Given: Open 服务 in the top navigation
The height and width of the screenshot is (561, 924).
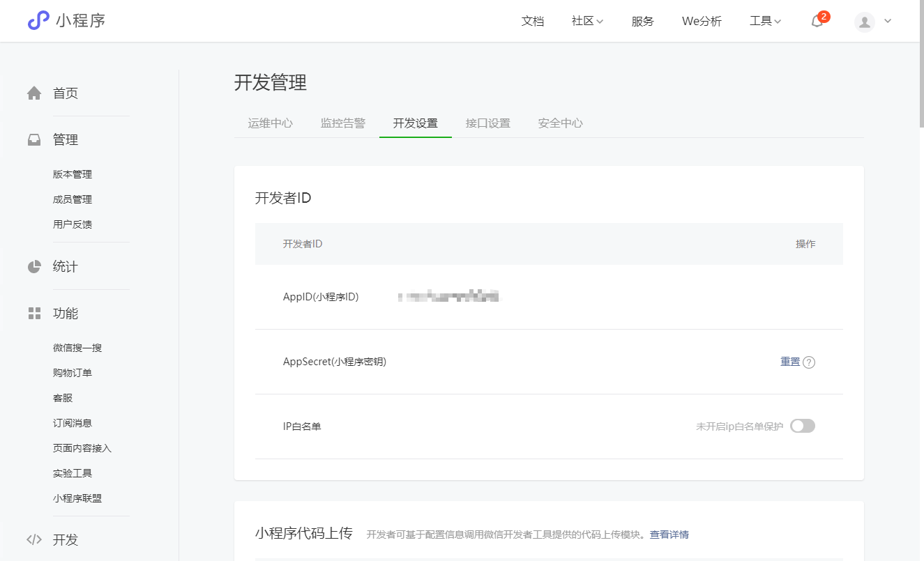Looking at the screenshot, I should click(643, 21).
